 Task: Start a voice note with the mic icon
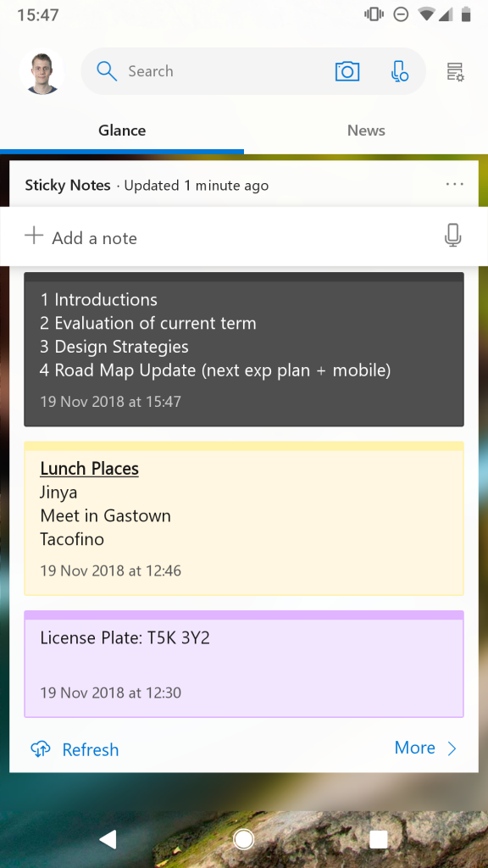coord(453,236)
